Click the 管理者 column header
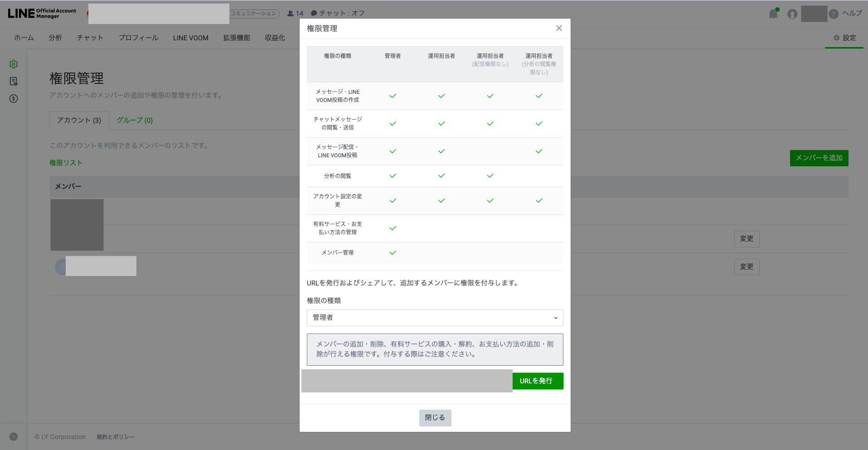868x450 pixels. pos(393,56)
